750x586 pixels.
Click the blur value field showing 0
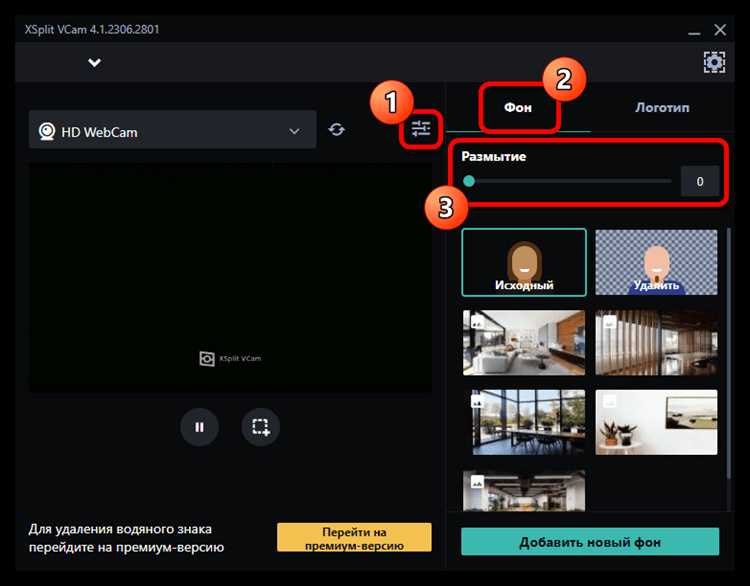click(x=700, y=181)
